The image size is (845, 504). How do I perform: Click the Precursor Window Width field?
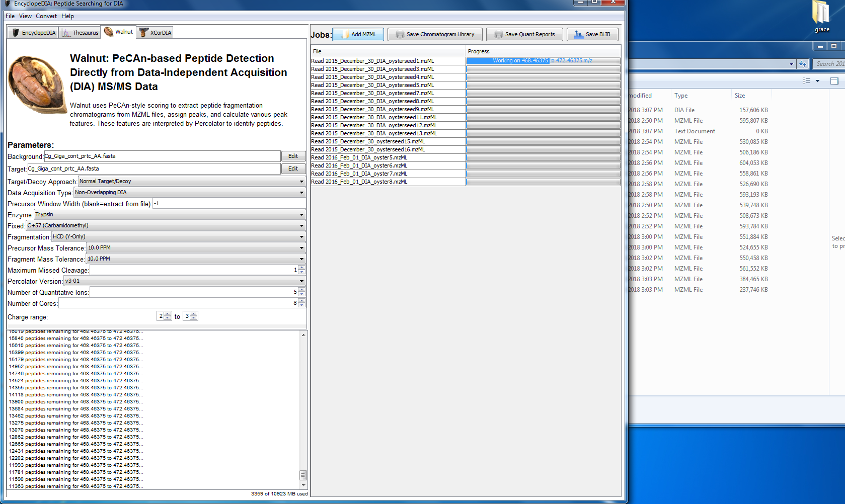coord(229,203)
